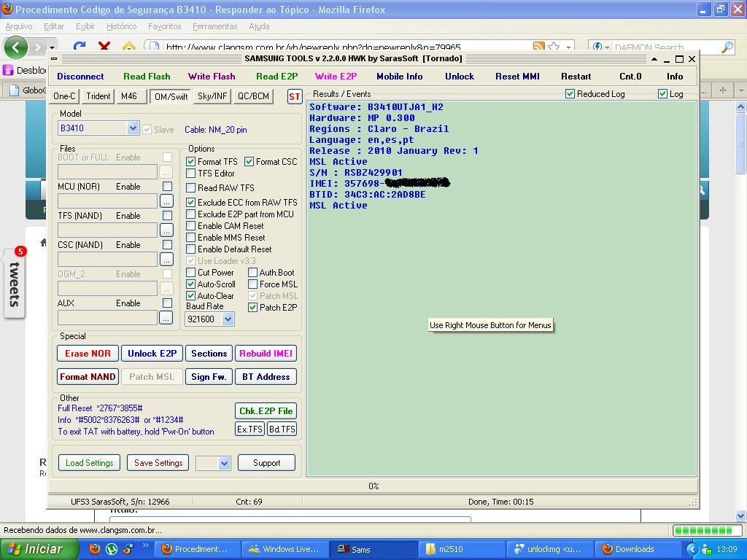Switch to Trident tab

click(98, 96)
